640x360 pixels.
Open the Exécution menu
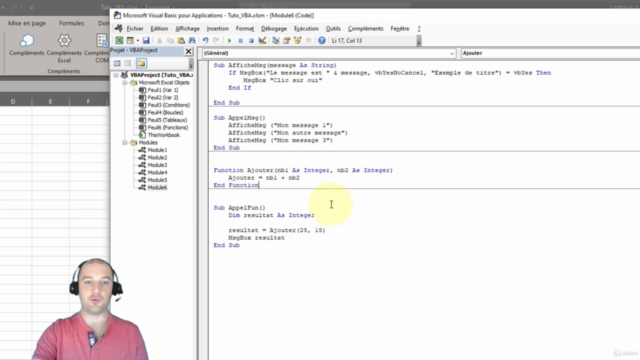[x=306, y=29]
